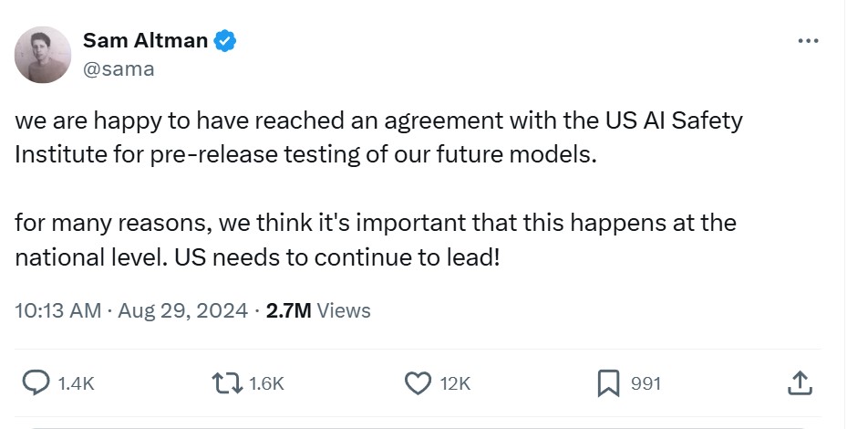View the 2.7M Views analytics

318,310
